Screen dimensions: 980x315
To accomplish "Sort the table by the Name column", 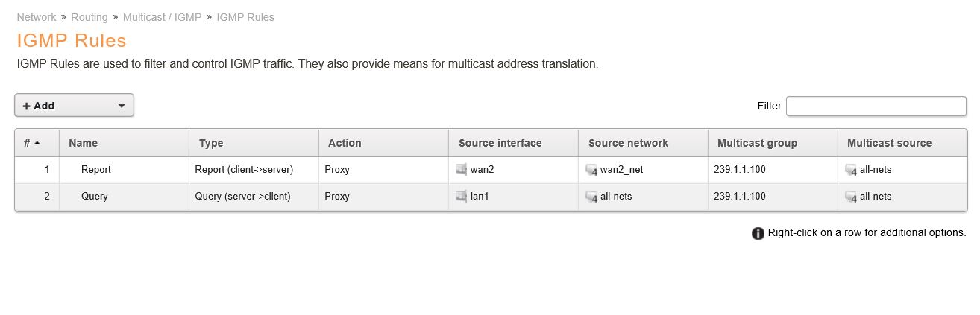I will [x=83, y=143].
